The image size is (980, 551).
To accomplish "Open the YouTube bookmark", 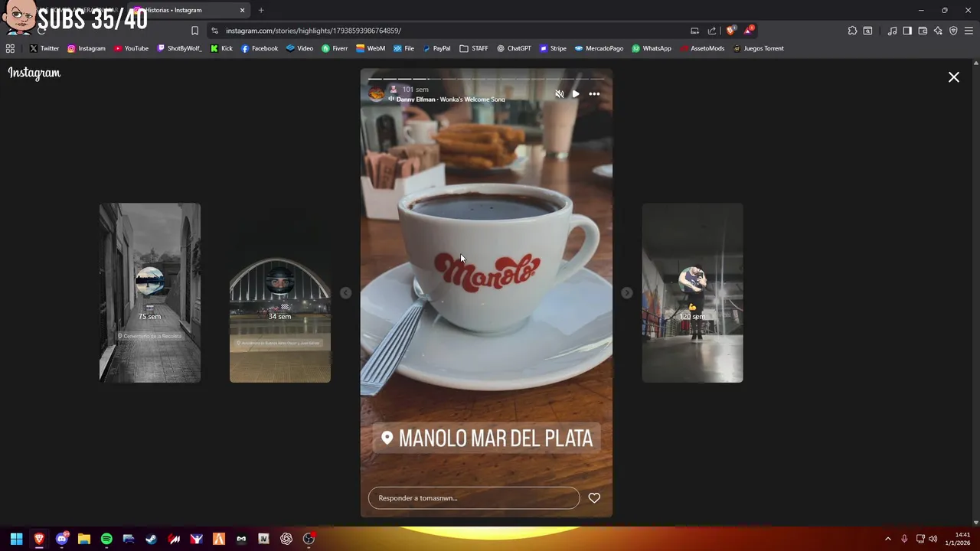I will coord(131,48).
